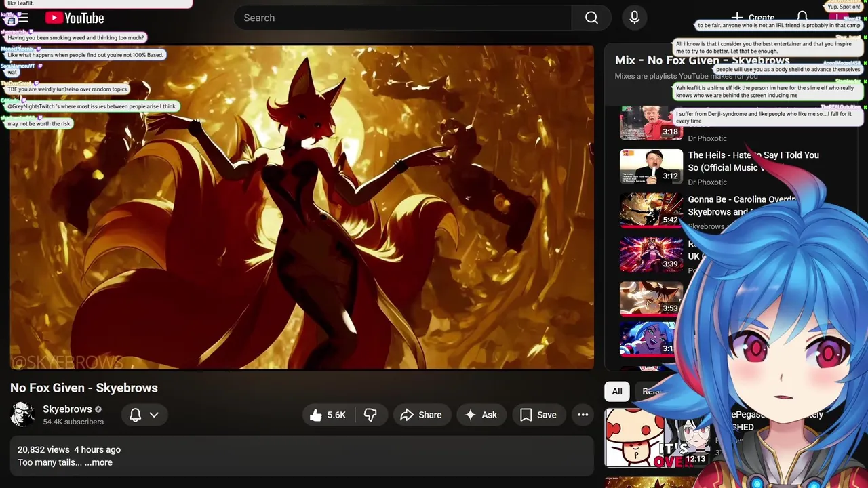Viewport: 868px width, 488px height.
Task: Open The Heils - Hate to Say title
Action: 753,161
